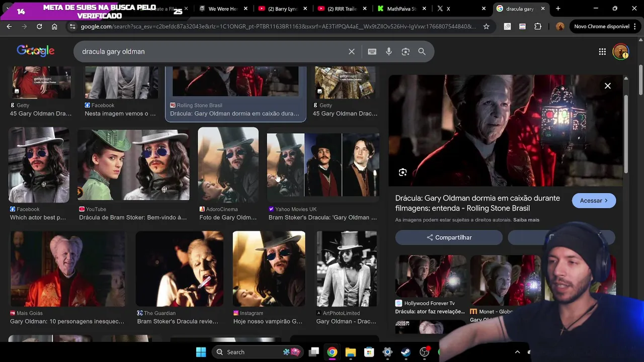Open Google apps grid

602,51
